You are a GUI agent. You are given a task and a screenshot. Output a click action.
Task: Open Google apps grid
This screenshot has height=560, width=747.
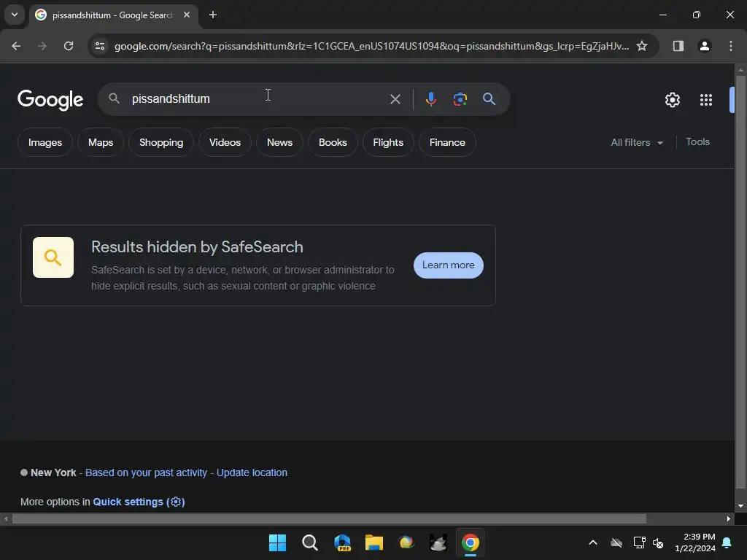click(x=706, y=100)
